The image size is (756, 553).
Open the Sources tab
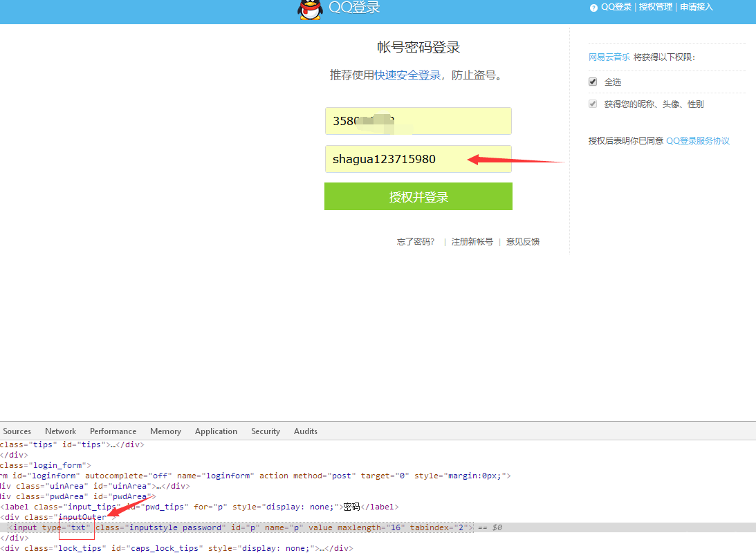point(17,431)
